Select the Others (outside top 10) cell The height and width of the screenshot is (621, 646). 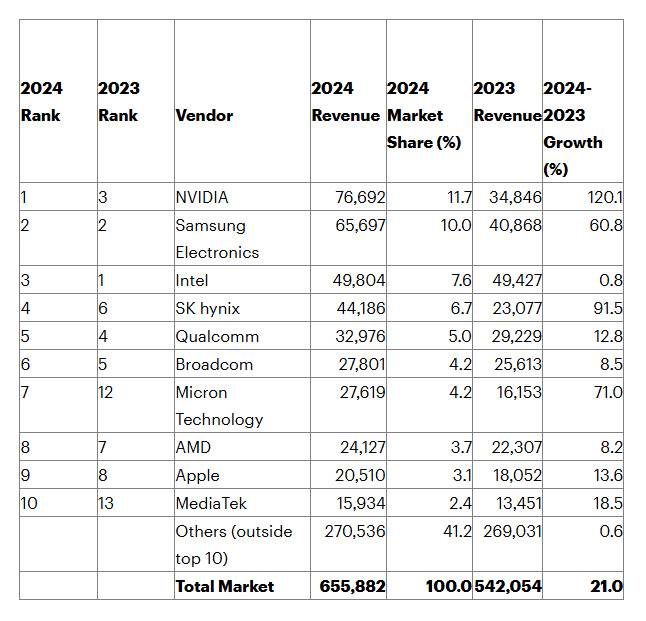(x=233, y=544)
